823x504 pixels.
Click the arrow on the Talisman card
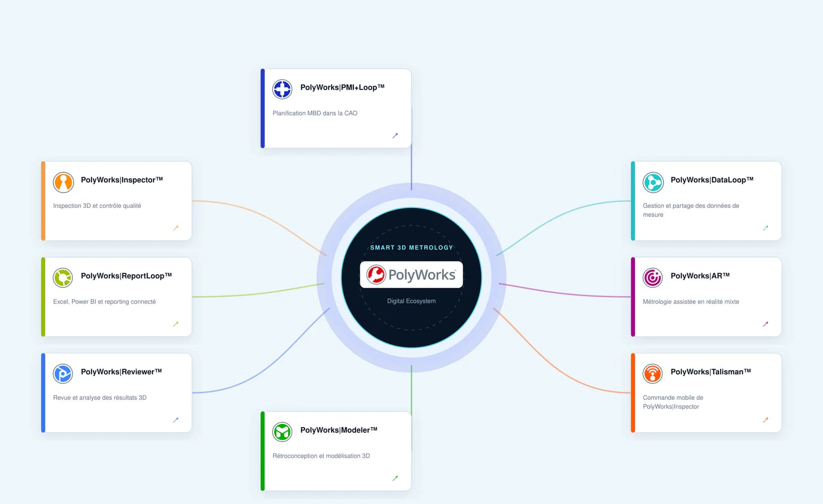(765, 420)
